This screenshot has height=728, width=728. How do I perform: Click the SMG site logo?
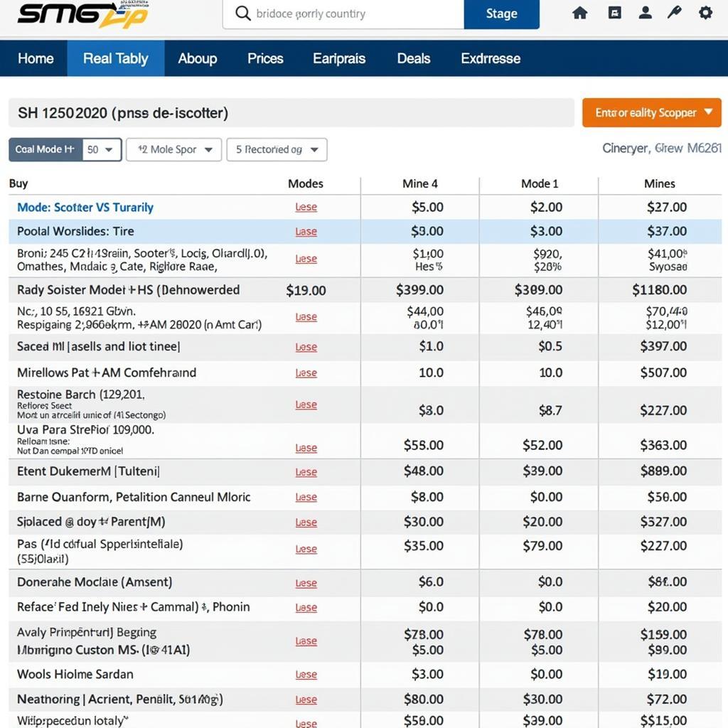click(x=82, y=14)
